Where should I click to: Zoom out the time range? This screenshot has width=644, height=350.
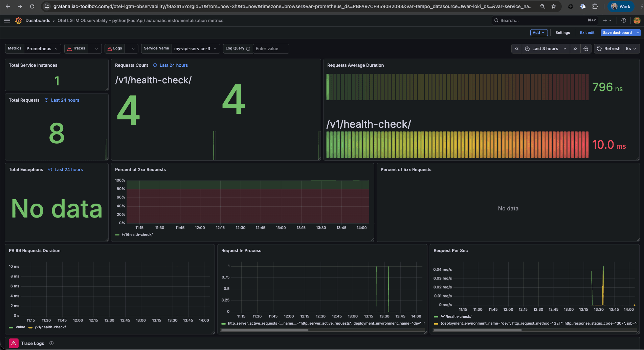[585, 49]
